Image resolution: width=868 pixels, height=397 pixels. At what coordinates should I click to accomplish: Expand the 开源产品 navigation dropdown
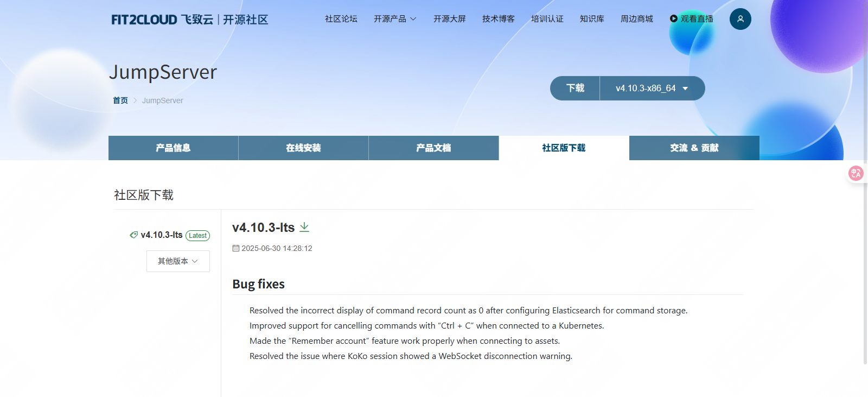395,19
